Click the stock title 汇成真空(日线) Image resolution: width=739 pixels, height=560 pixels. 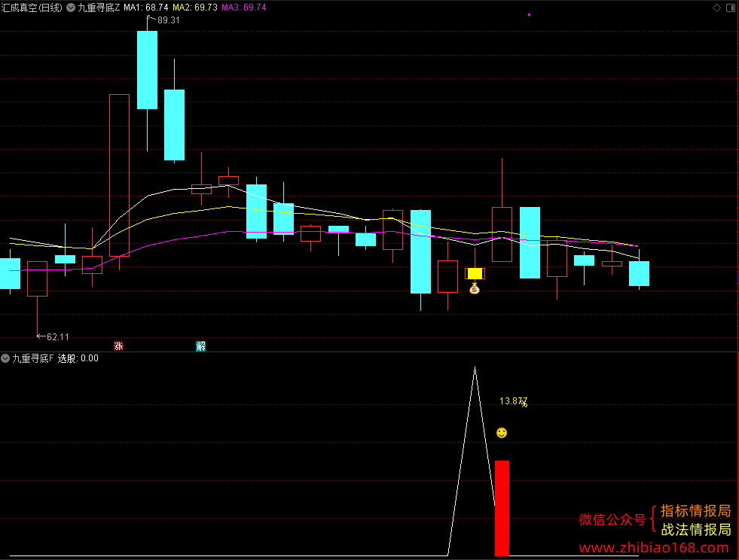[32, 8]
